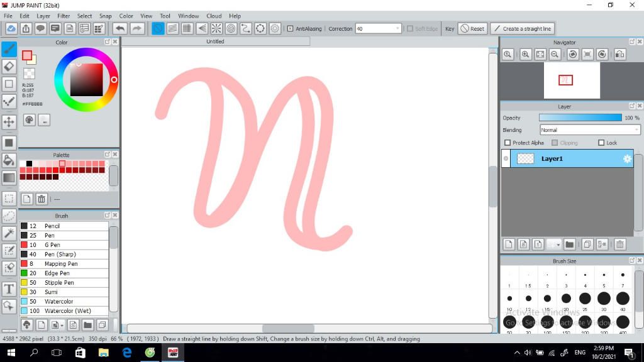Enable vanishing point snap

pyautogui.click(x=202, y=29)
